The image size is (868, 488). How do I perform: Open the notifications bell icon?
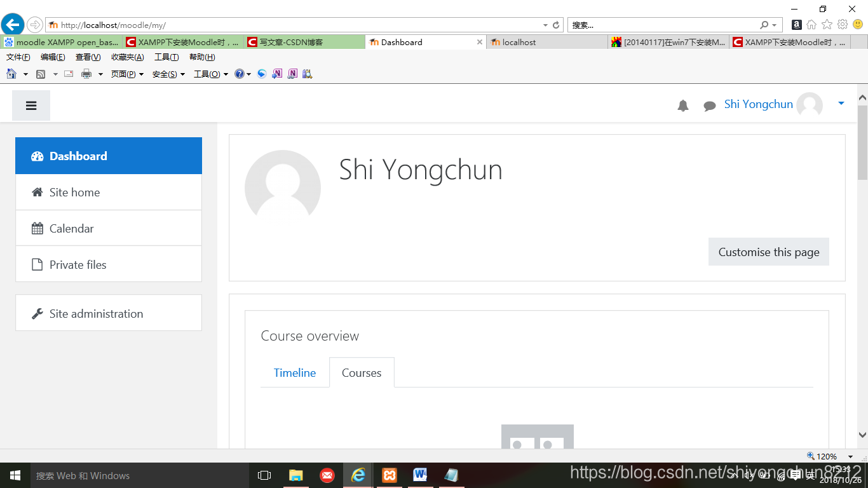coord(683,105)
